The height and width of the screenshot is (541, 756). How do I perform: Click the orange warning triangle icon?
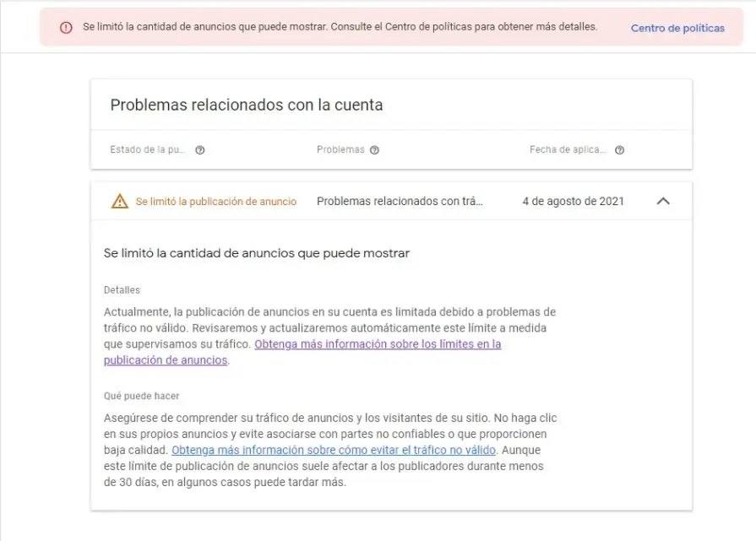pos(120,201)
